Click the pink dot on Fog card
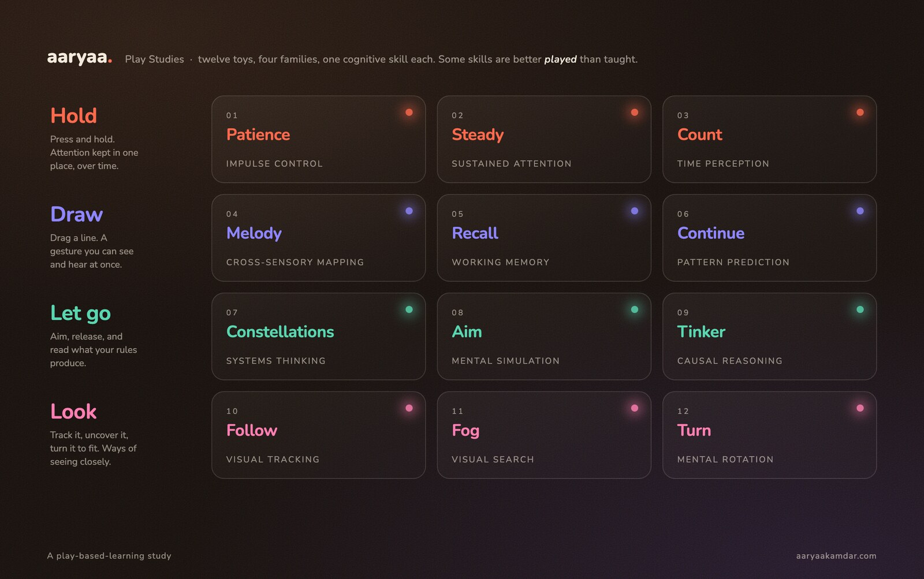Viewport: 924px width, 579px height. (x=635, y=408)
